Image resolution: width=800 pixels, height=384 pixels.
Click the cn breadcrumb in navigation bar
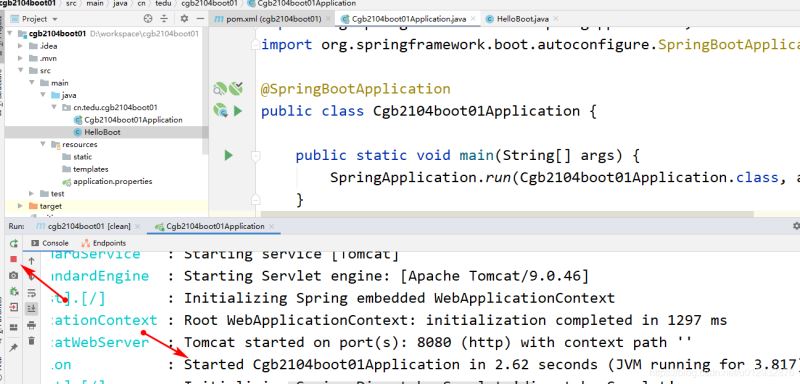click(141, 3)
